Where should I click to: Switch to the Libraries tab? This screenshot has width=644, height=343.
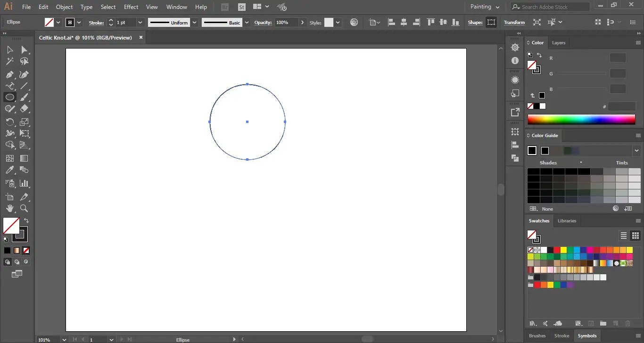(567, 220)
